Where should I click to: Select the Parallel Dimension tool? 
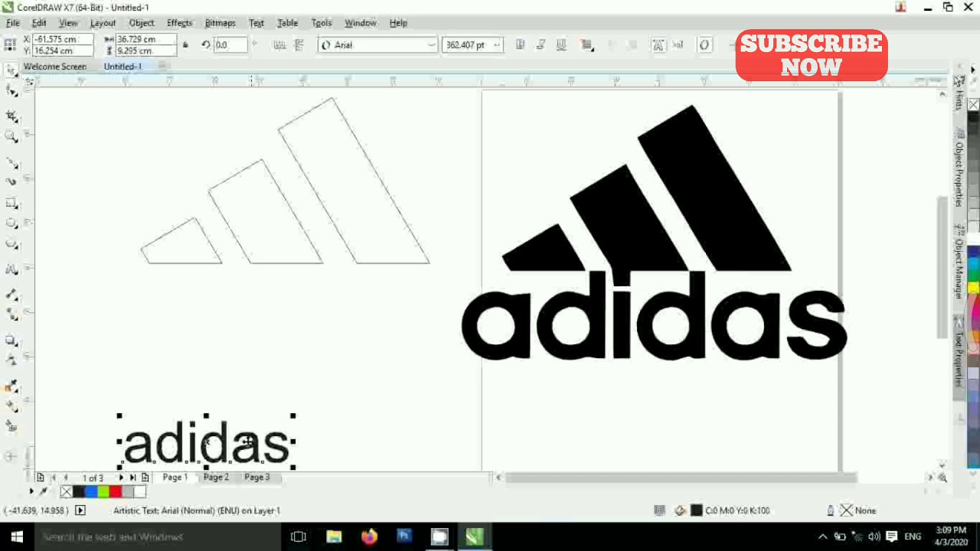[x=11, y=295]
